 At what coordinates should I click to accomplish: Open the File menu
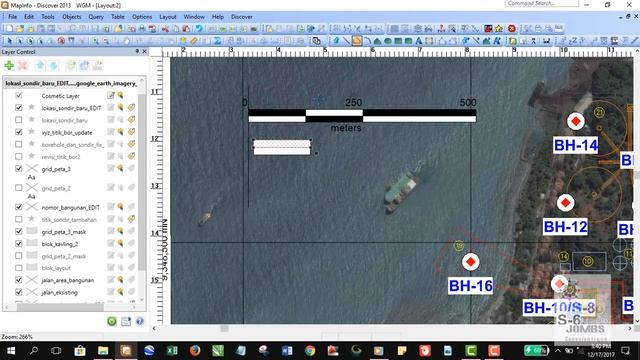tap(13, 17)
